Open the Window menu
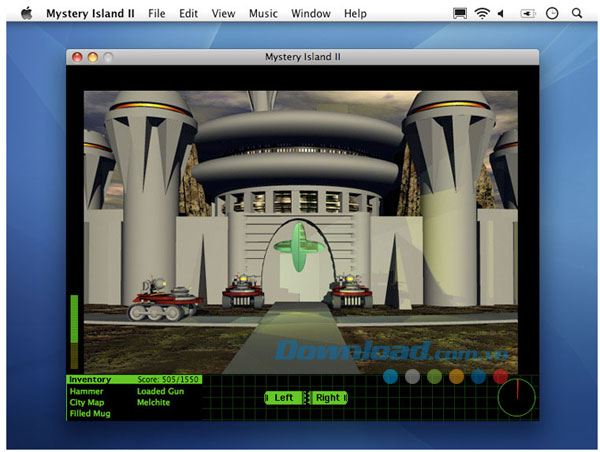The width and height of the screenshot is (600, 452). [x=311, y=13]
